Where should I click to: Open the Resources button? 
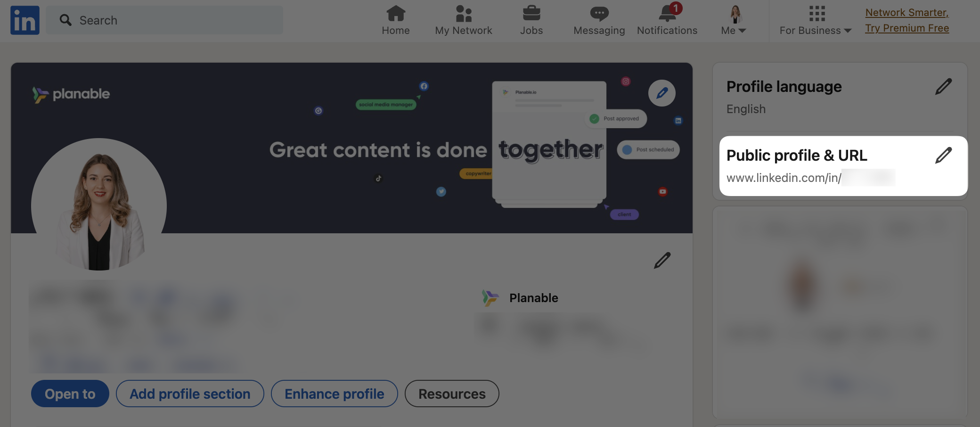tap(452, 394)
